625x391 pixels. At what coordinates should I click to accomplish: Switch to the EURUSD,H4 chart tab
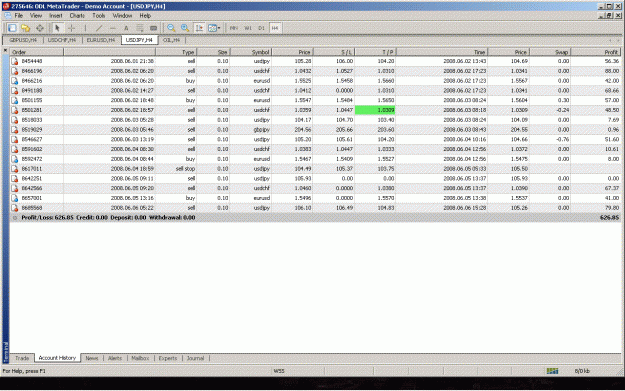coord(101,40)
